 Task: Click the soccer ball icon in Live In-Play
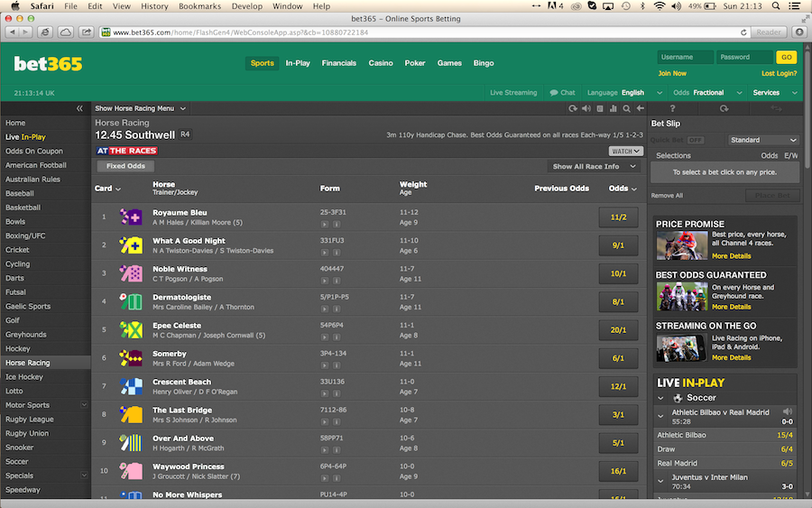[678, 398]
